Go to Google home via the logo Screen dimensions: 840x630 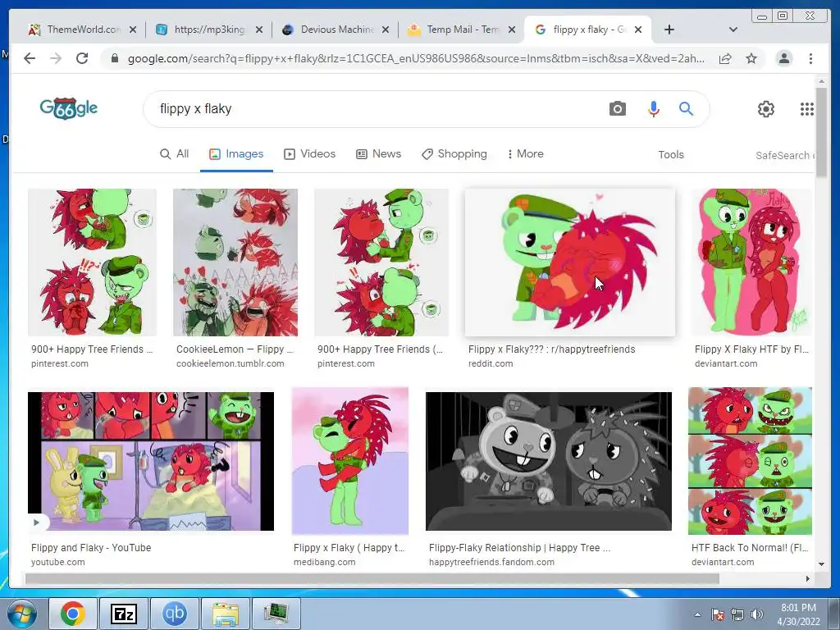coord(69,109)
